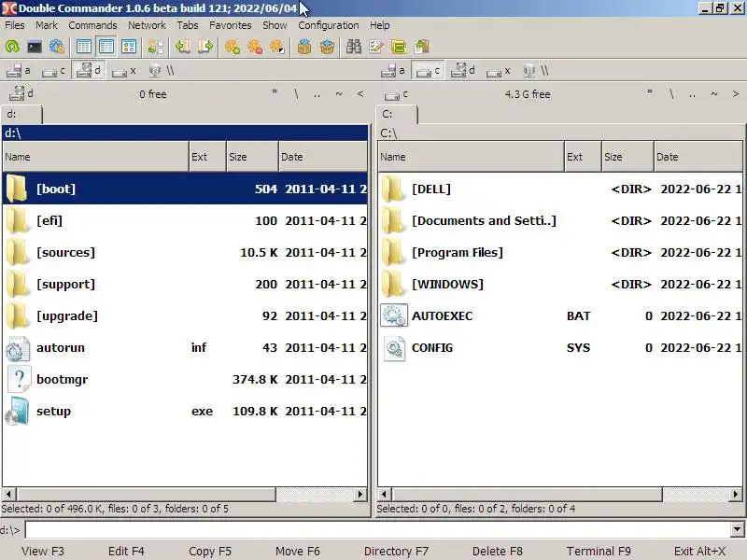747x560 pixels.
Task: Select drive d in right panel
Action: click(463, 71)
